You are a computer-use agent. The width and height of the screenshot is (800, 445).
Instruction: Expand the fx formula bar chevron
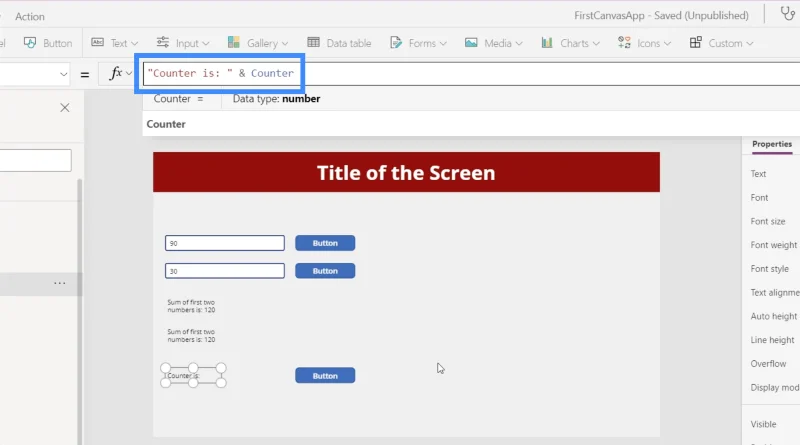click(x=129, y=73)
